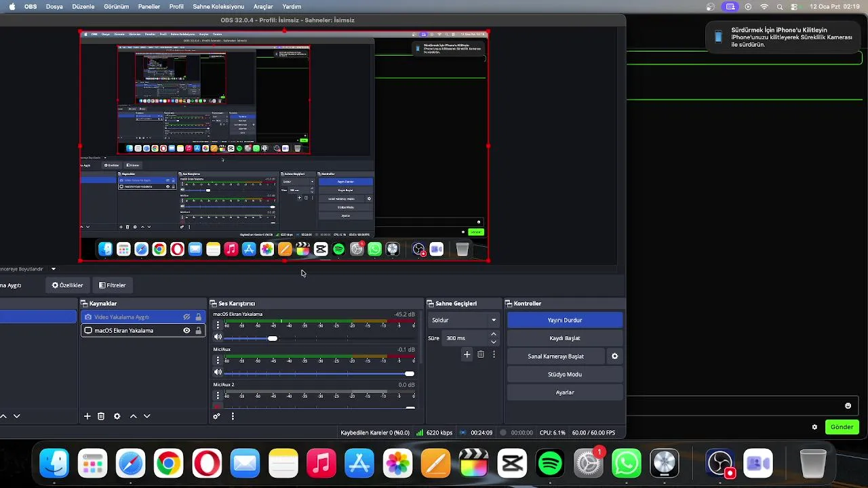Move selected source down in Kaynaklar

point(146,416)
